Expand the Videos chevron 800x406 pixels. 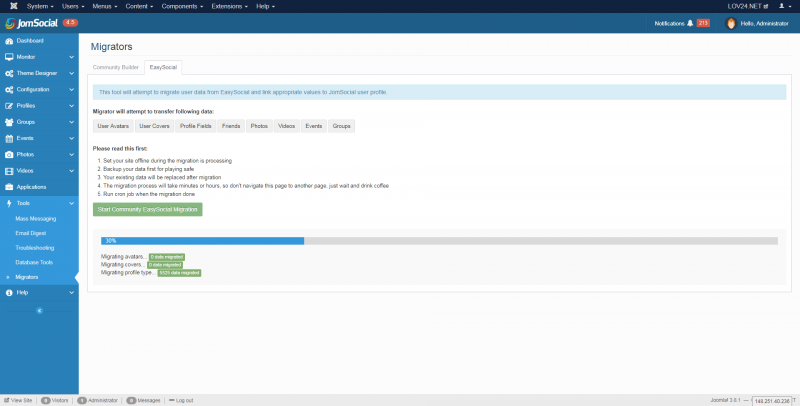[71, 171]
